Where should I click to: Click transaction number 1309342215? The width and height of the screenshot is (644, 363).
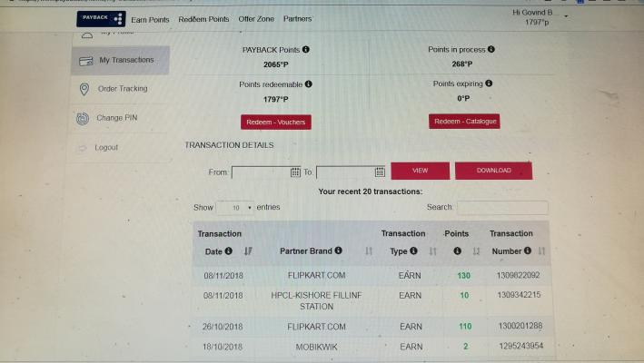(519, 295)
